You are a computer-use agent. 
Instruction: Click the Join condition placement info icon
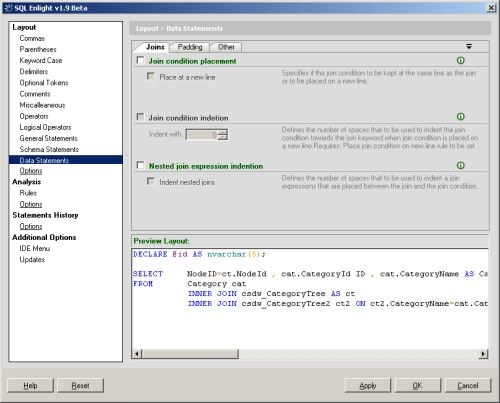pyautogui.click(x=460, y=60)
